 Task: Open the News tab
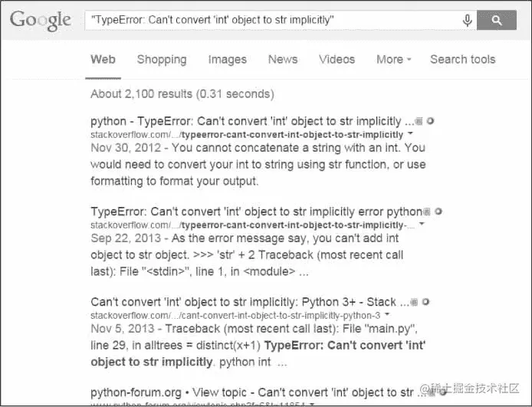[283, 59]
